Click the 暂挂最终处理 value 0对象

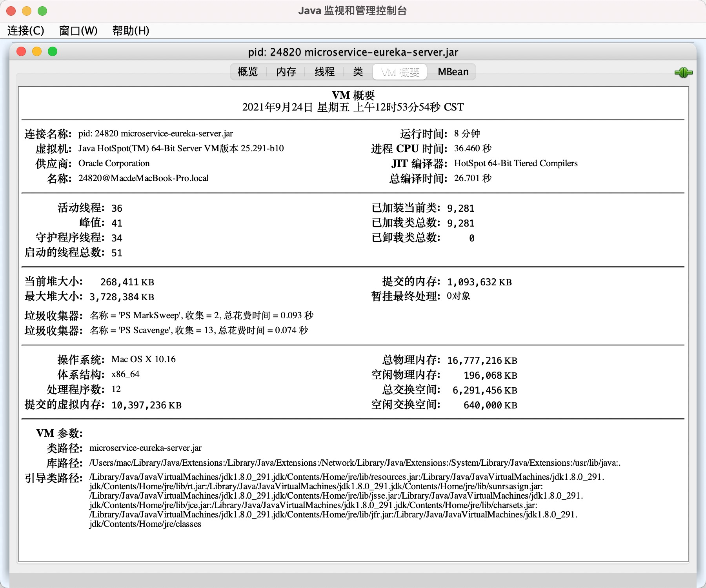click(459, 296)
